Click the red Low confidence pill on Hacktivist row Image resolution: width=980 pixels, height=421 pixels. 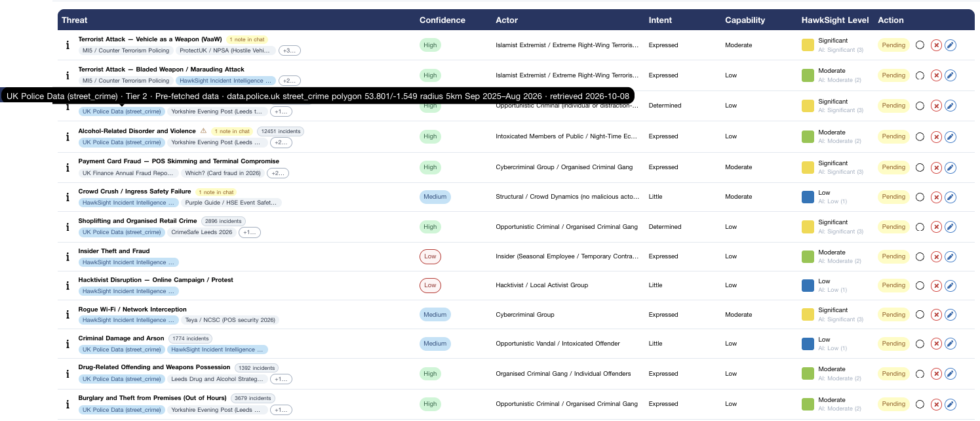430,285
